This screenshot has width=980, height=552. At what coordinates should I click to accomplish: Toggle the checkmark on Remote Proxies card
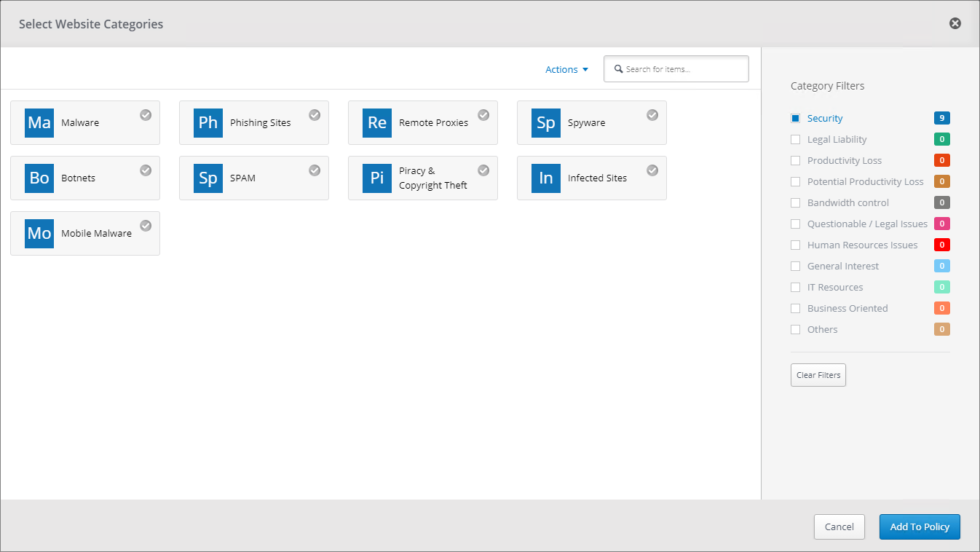[x=483, y=115]
